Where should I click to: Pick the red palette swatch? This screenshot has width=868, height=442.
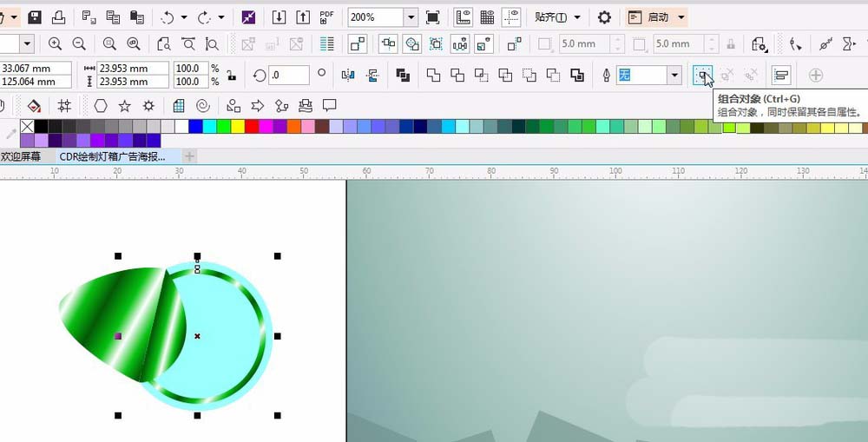[x=252, y=126]
